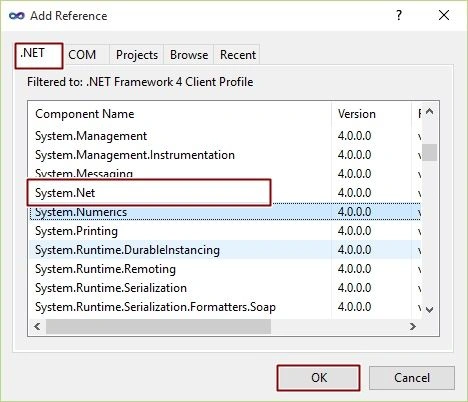468x402 pixels.
Task: Switch to the COM tab
Action: (82, 55)
